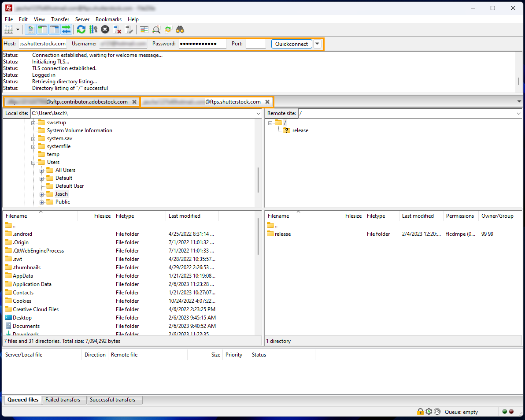Open the Server menu
Screen dimensions: 525x420
pos(82,19)
